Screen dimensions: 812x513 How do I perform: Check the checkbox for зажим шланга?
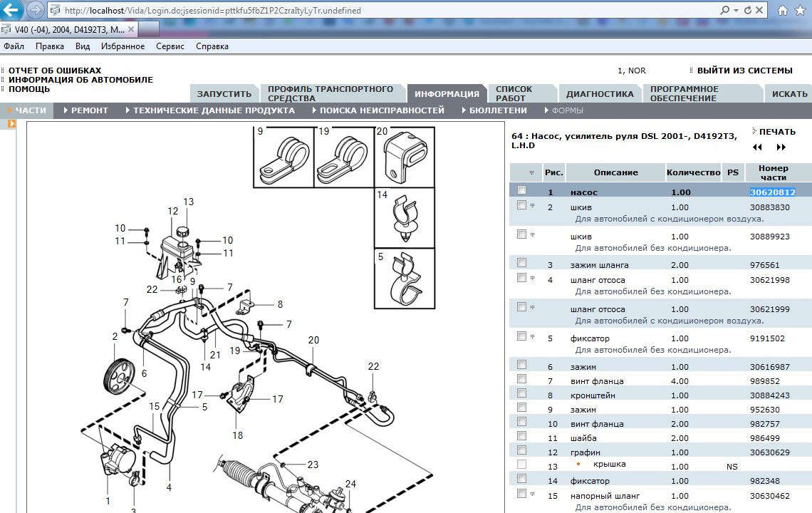point(521,264)
